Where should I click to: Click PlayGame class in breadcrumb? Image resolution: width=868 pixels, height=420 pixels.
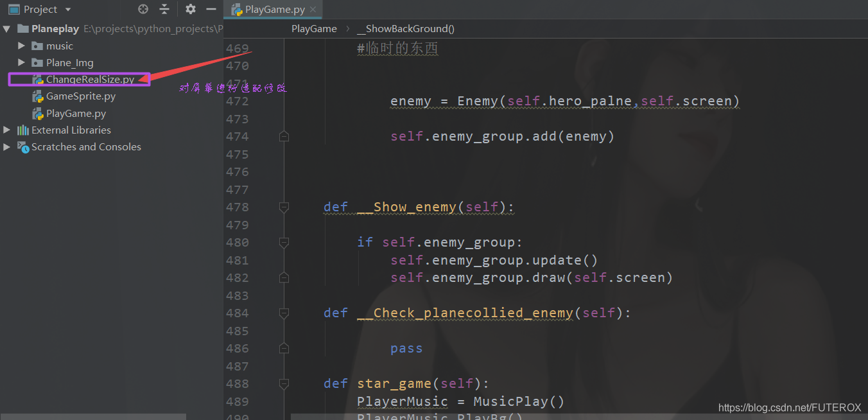coord(314,28)
